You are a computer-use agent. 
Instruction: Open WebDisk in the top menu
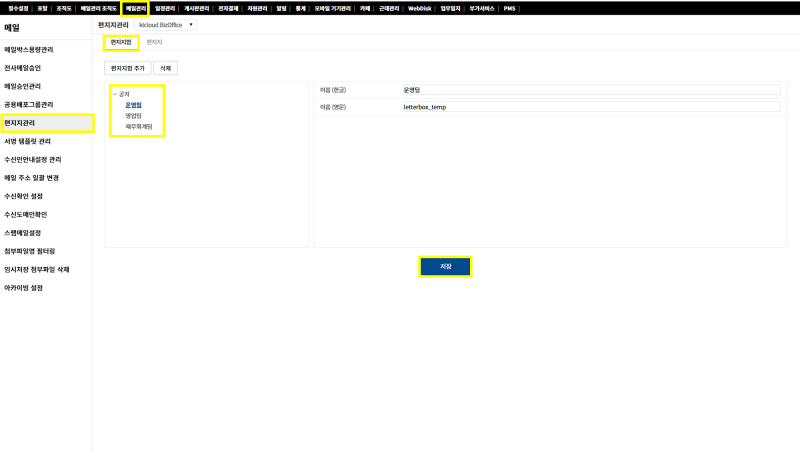point(419,8)
